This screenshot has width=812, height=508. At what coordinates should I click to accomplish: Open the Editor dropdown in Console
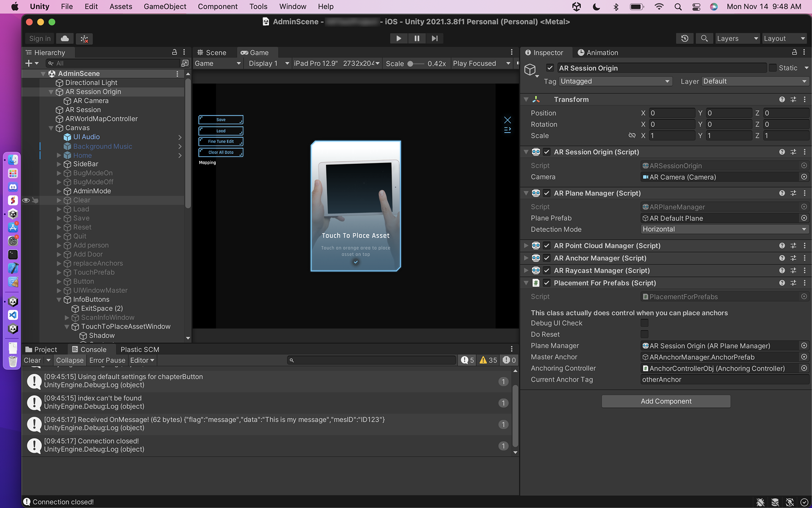143,360
